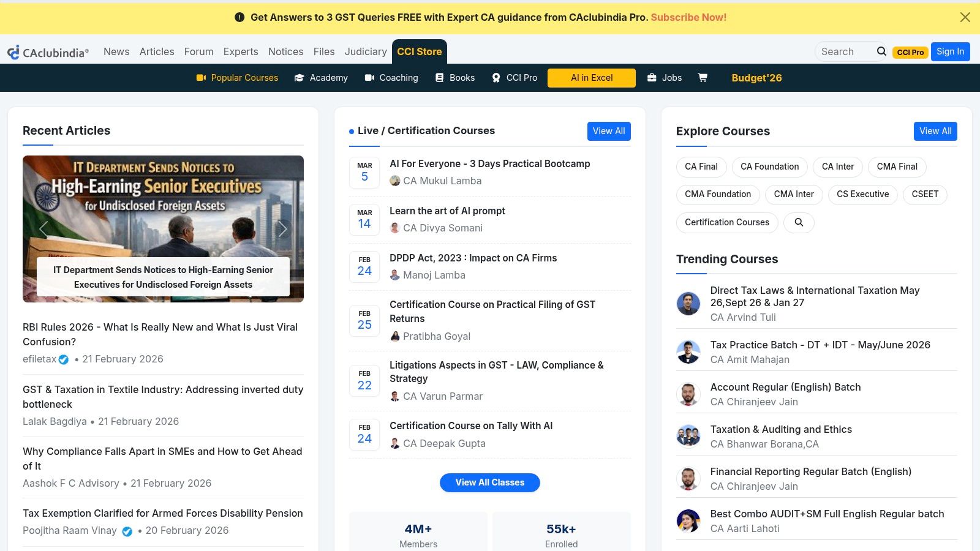Click the avatar beside Financial Reporting Regular Batch

click(x=688, y=479)
